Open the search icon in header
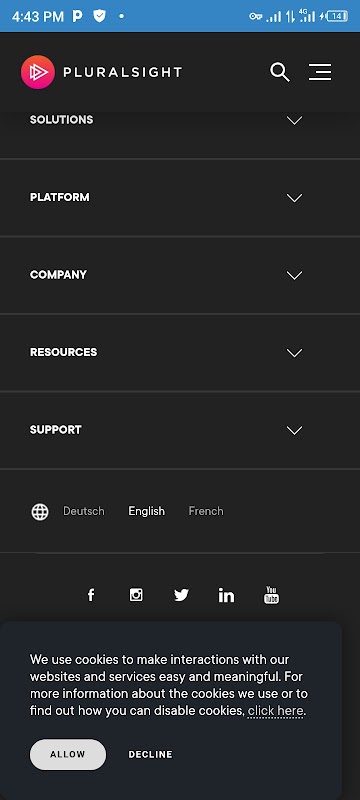The height and width of the screenshot is (800, 360). [x=279, y=72]
